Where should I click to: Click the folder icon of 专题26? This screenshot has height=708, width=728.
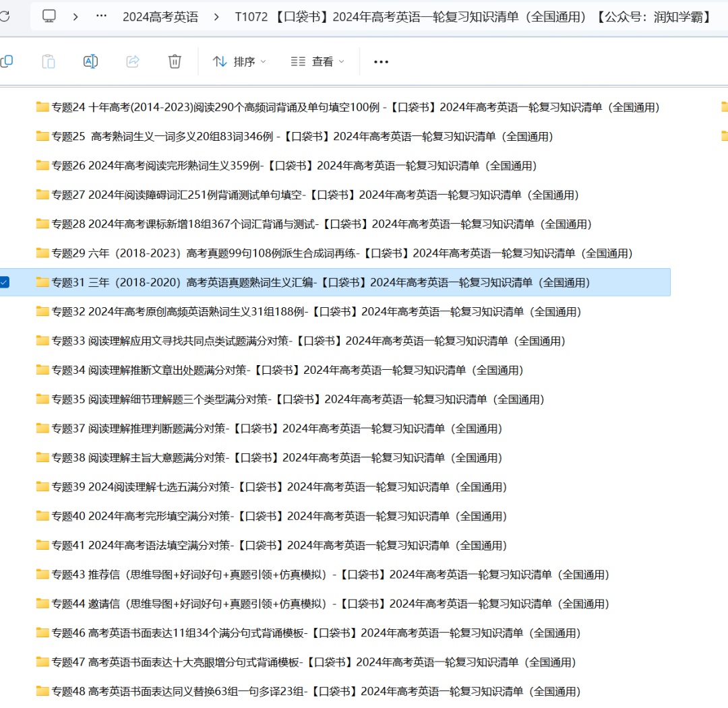42,166
